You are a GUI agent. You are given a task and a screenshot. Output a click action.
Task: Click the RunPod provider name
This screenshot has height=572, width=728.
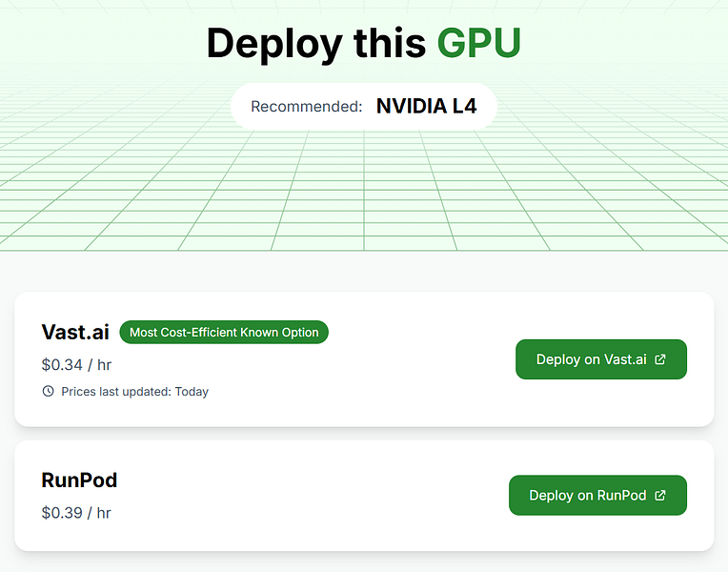79,480
